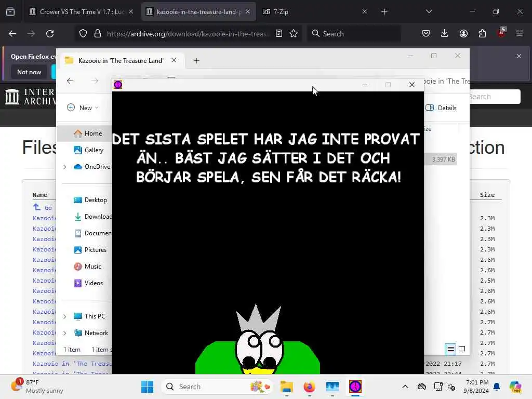Expand the Network tree node
This screenshot has height=399, width=532.
[x=65, y=333]
